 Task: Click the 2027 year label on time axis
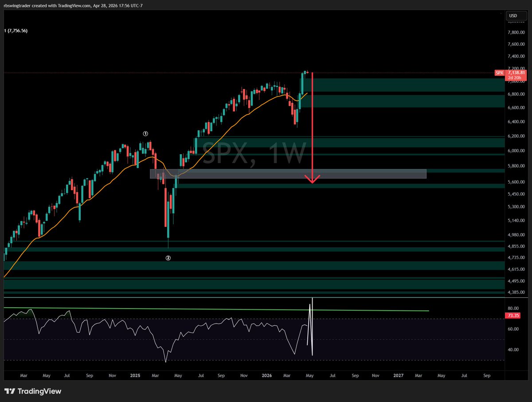(399, 375)
